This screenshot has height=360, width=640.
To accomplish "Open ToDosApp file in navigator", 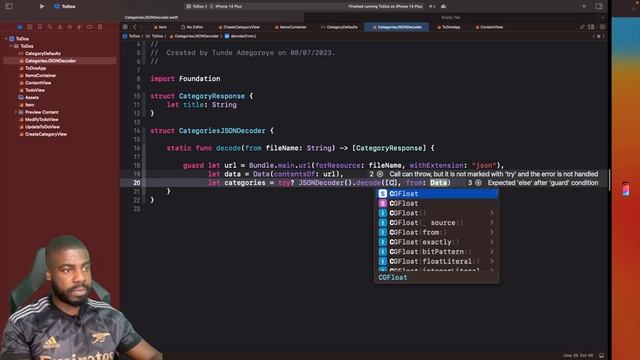I will click(x=36, y=68).
